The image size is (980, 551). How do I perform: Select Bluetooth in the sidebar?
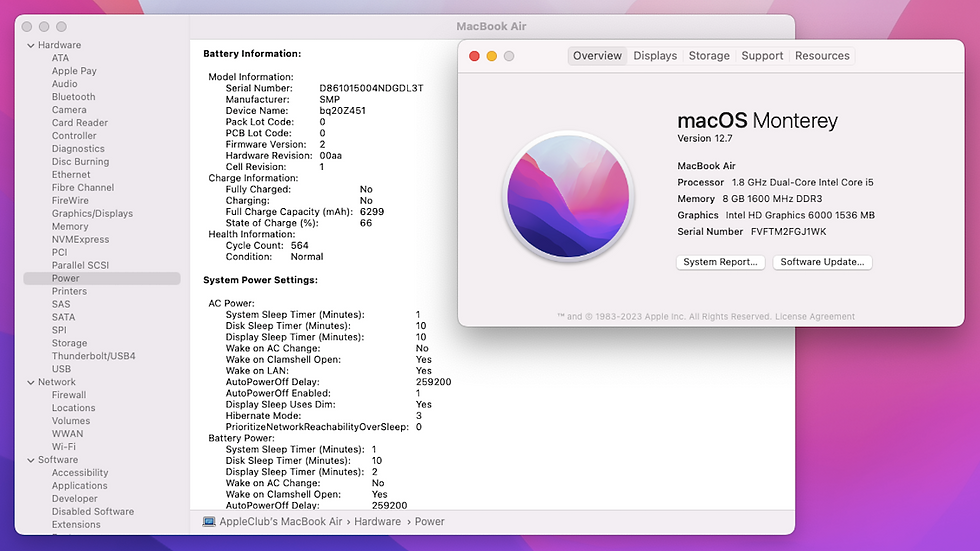tap(74, 97)
